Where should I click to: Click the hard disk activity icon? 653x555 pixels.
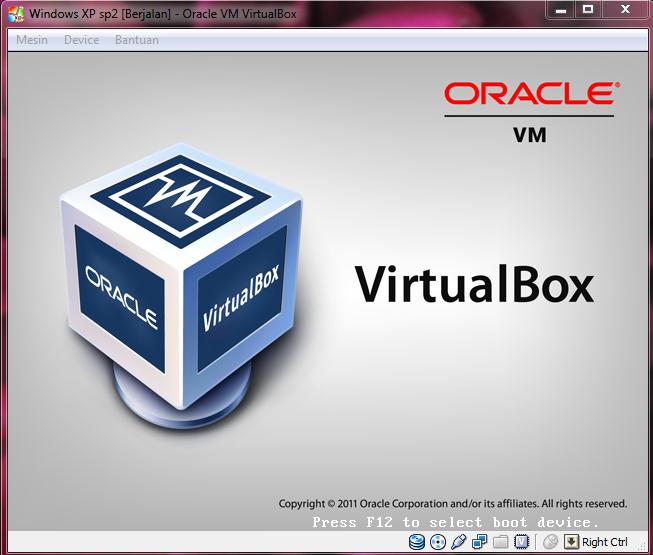pyautogui.click(x=416, y=542)
